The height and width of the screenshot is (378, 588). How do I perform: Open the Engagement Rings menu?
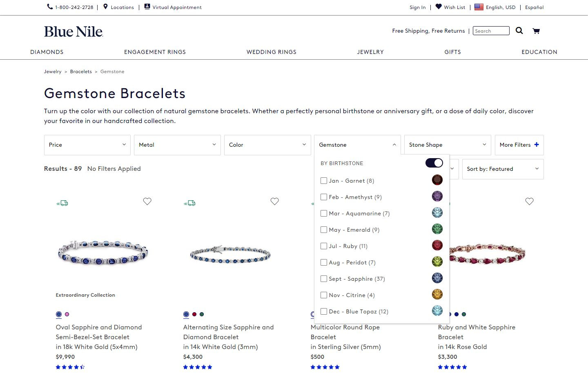tap(155, 52)
